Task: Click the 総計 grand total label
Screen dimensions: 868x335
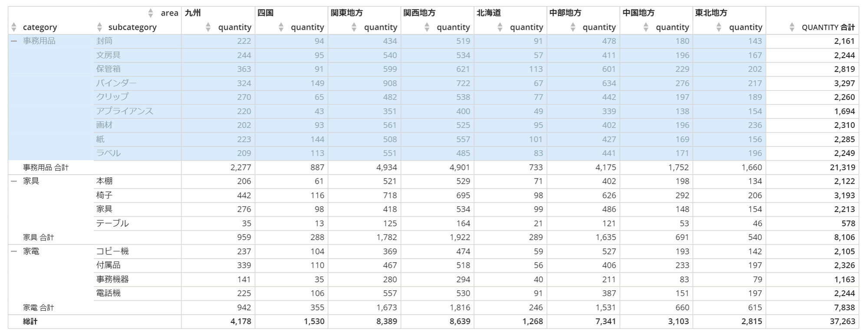Action: [30, 322]
